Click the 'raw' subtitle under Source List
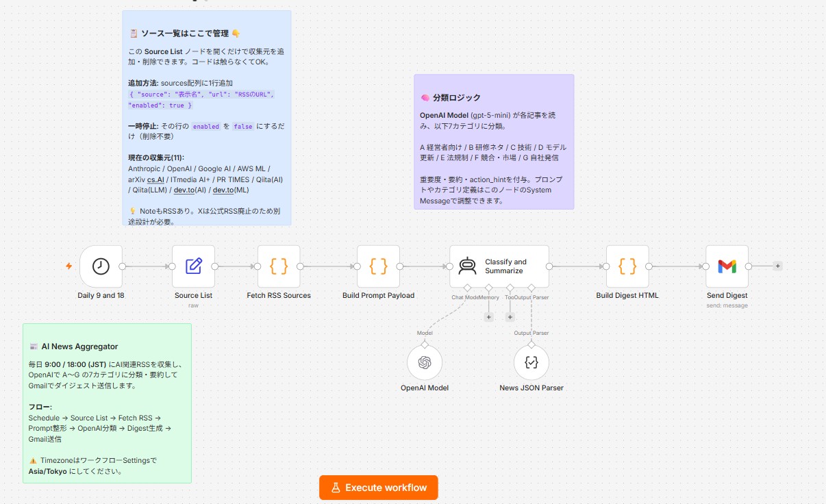 [x=193, y=305]
